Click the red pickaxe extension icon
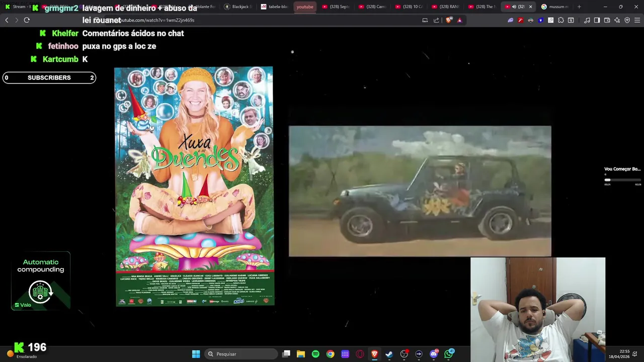The image size is (644, 362). coord(521,20)
